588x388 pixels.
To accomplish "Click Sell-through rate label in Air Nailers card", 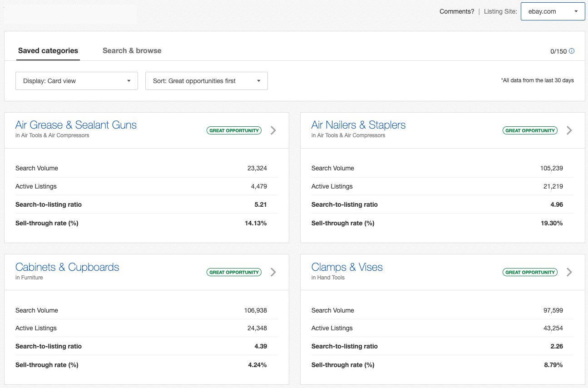I will (x=343, y=223).
